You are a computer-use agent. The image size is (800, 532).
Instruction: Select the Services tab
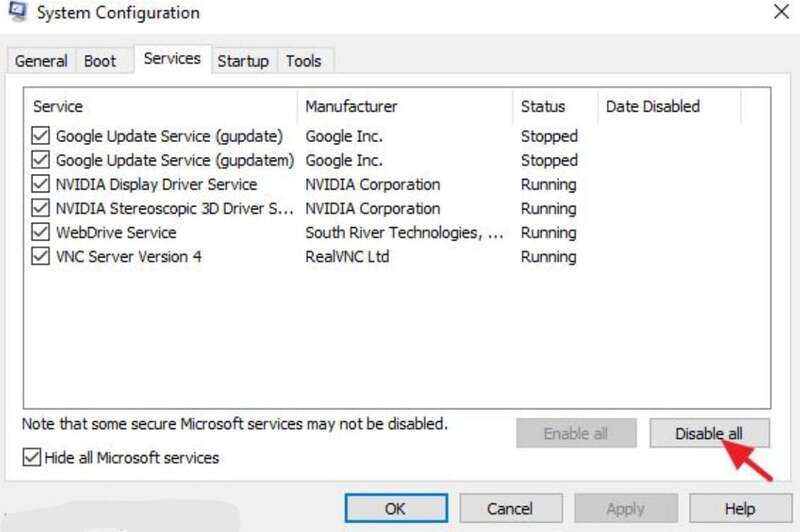pyautogui.click(x=172, y=59)
